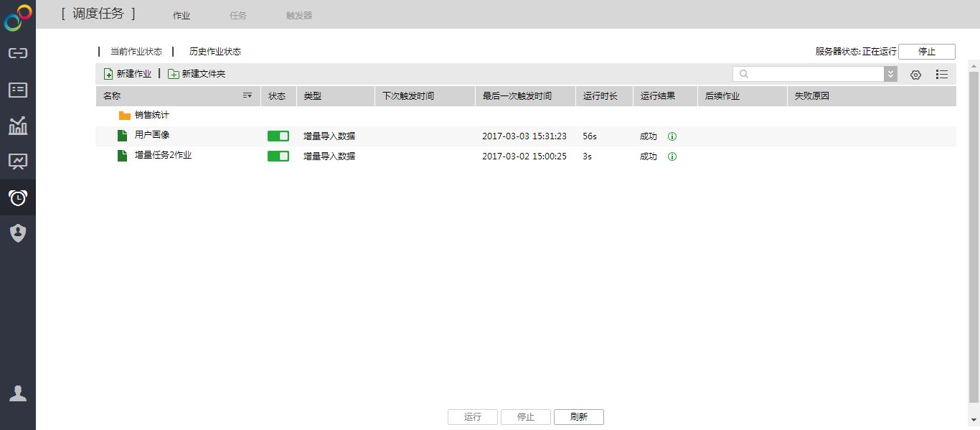Click 停止 next to server status
Viewport: 980px width, 430px height.
pyautogui.click(x=926, y=52)
